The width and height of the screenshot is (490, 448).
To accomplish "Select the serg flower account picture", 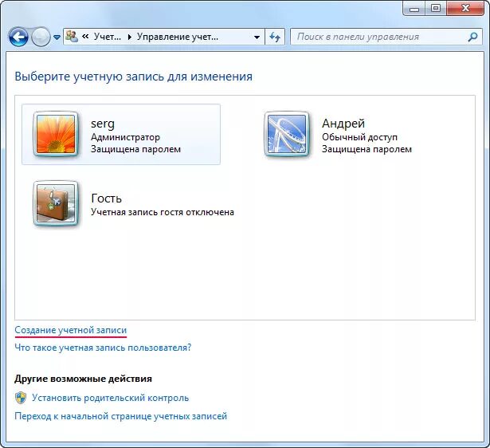I will click(x=56, y=134).
